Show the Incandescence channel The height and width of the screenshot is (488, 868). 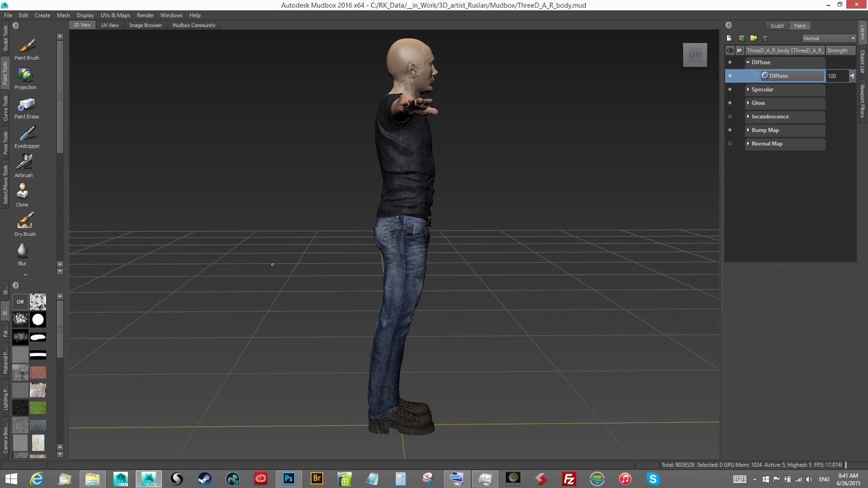[730, 117]
